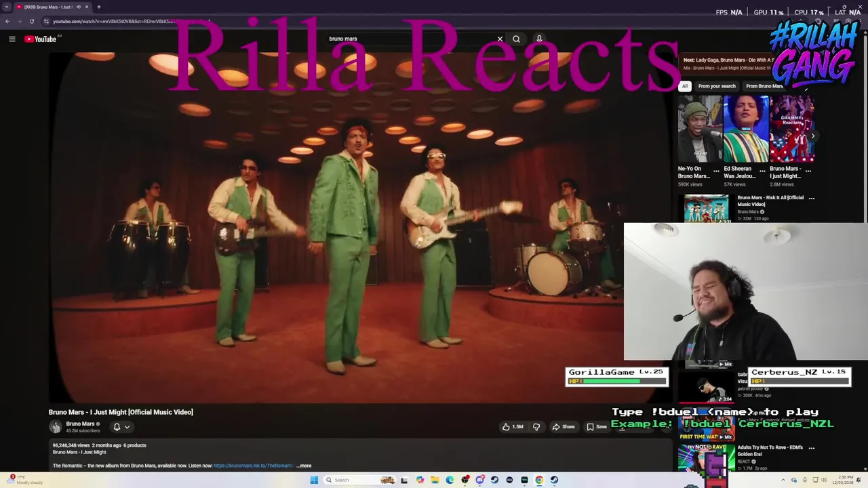Go to the YouTube home logo
The height and width of the screenshot is (488, 868).
click(41, 39)
